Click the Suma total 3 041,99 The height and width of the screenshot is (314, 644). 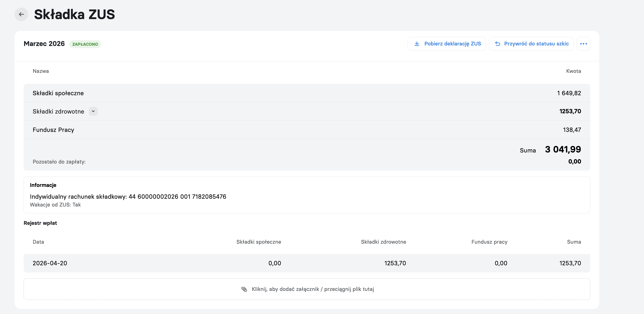[563, 149]
